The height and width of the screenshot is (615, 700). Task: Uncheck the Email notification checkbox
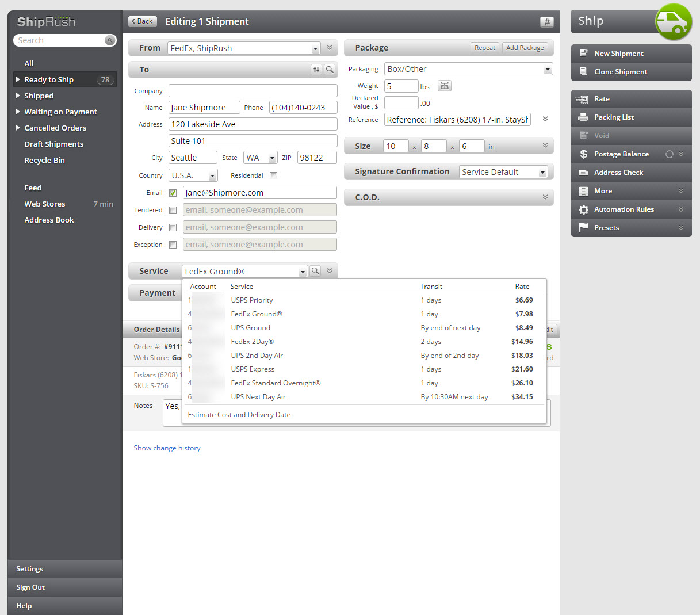[x=173, y=193]
